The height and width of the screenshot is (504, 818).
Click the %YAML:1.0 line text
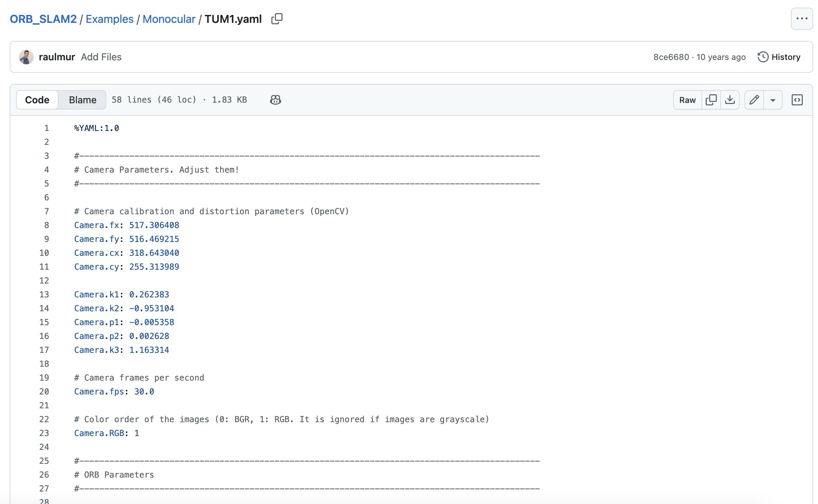pos(96,128)
